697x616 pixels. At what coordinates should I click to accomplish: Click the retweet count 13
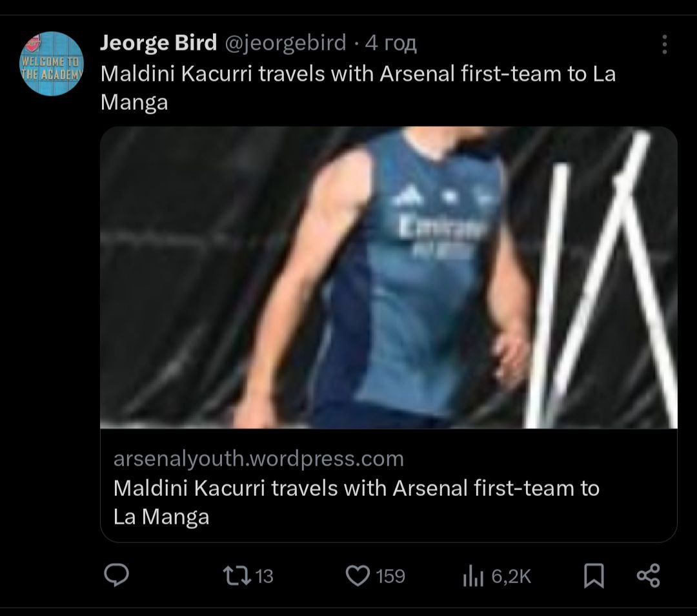(265, 576)
